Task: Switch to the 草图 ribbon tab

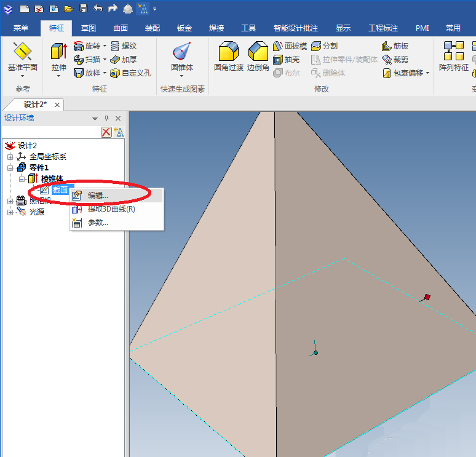Action: point(89,28)
